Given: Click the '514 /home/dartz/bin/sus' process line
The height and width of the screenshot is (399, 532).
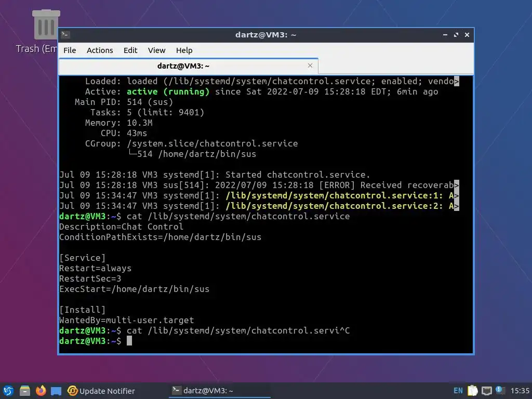Looking at the screenshot, I should point(192,154).
